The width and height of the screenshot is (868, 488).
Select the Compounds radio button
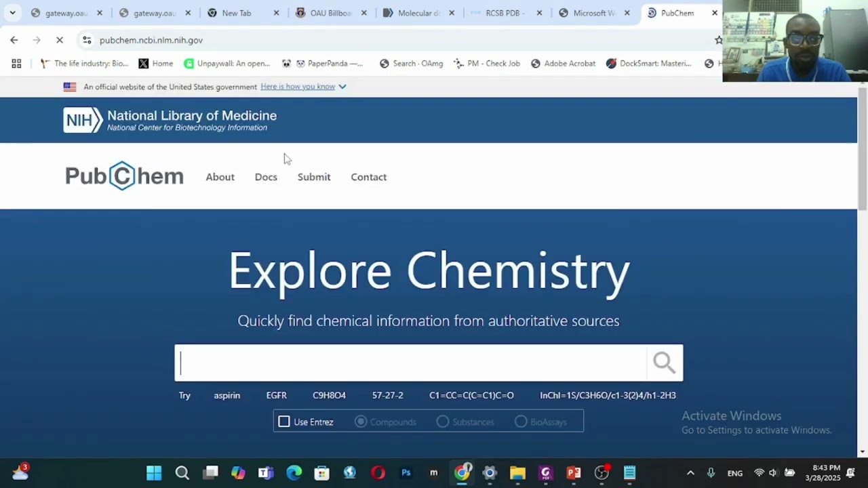point(361,422)
